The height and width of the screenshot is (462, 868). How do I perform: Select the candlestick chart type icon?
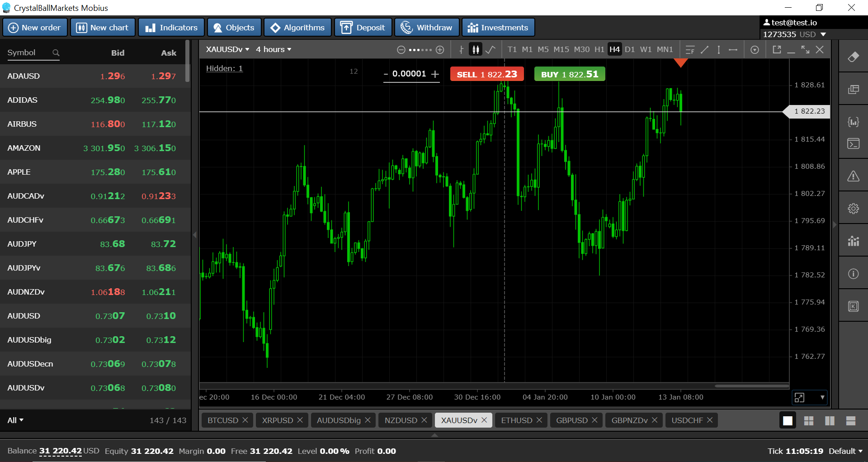[476, 49]
